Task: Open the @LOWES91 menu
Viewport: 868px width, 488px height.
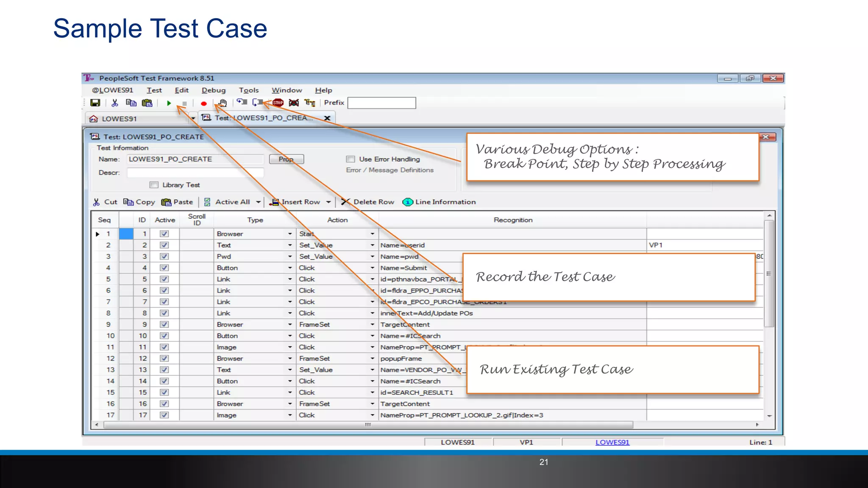Action: (x=113, y=90)
